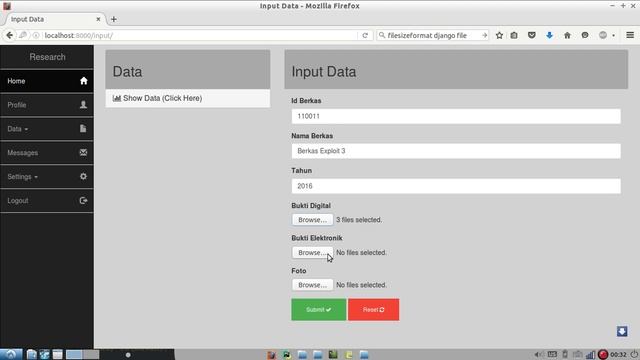Expand the Data dropdown in the sidebar
Image resolution: width=640 pixels, height=360 pixels.
coord(47,129)
